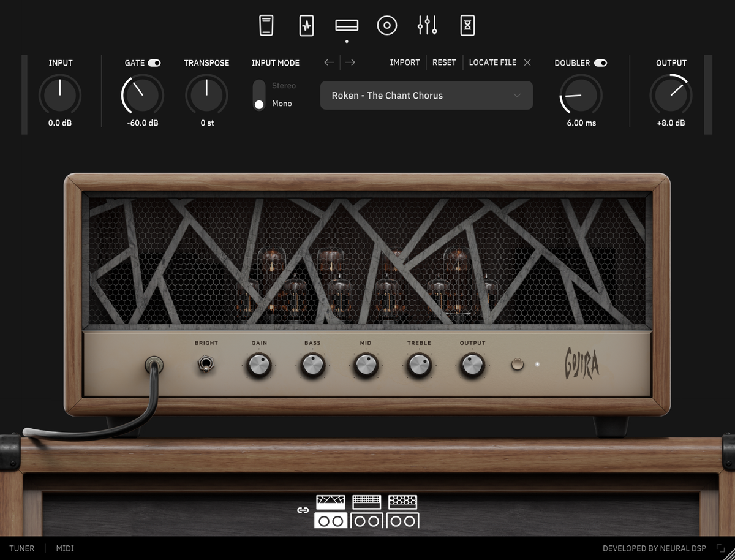735x560 pixels.
Task: Click the Gojira logo on the amp
Action: click(581, 365)
